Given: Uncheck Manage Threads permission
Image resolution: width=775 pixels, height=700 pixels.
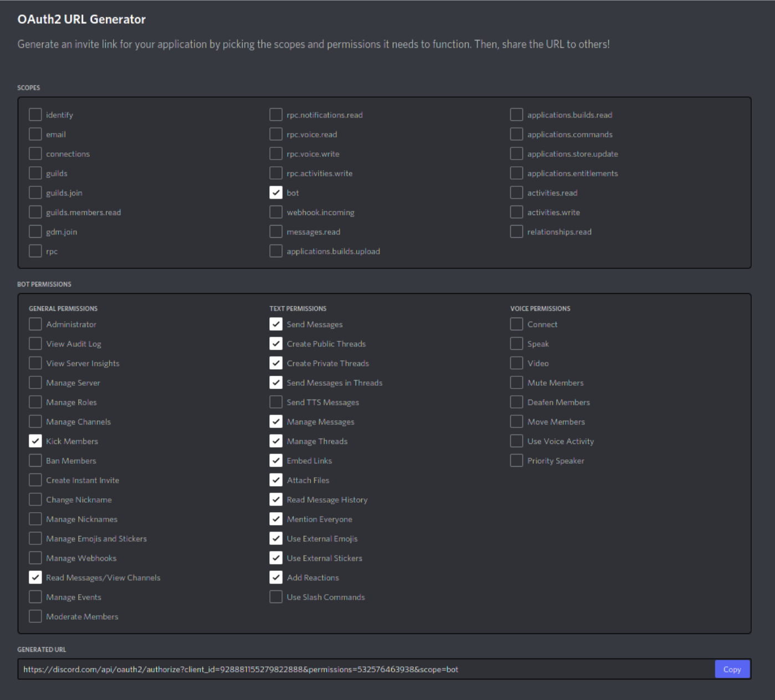Looking at the screenshot, I should tap(276, 441).
